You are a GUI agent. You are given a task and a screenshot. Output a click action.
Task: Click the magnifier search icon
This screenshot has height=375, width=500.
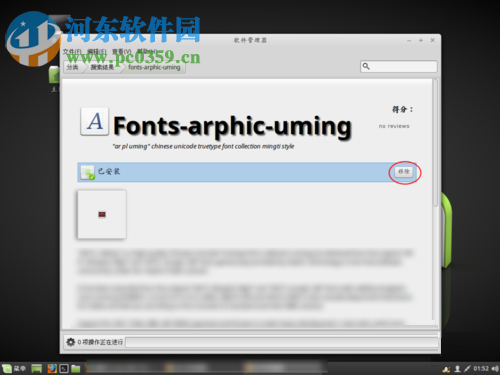(x=366, y=66)
